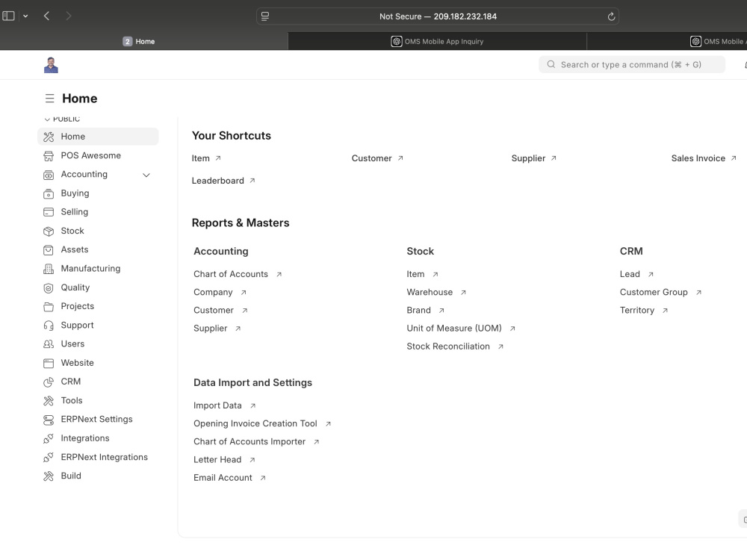Click the user profile avatar

(x=51, y=65)
